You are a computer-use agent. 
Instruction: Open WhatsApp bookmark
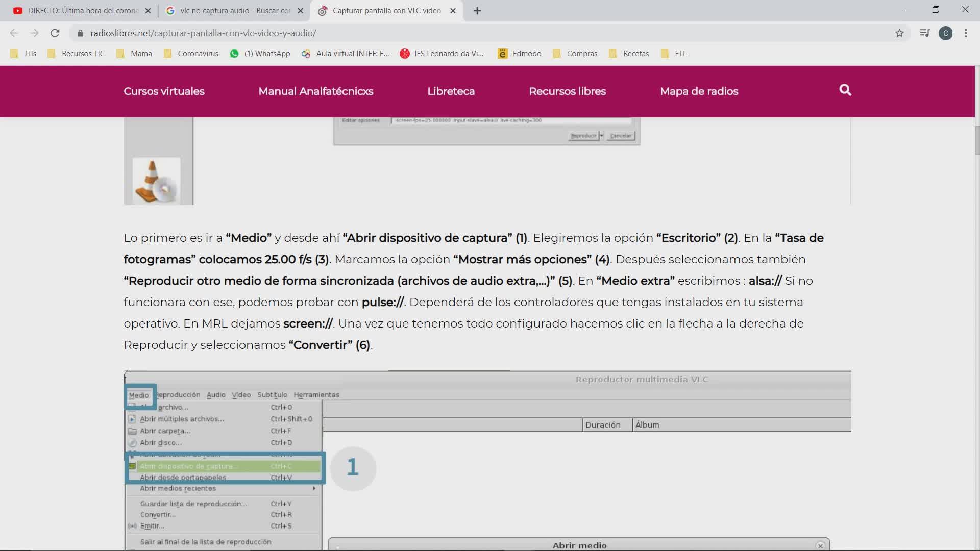tap(260, 54)
